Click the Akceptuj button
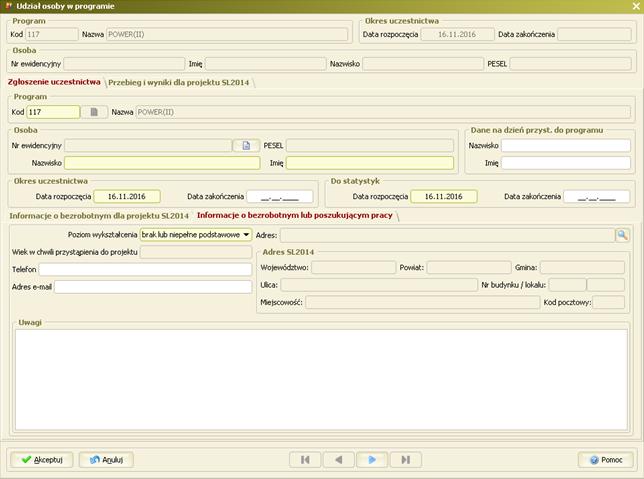The height and width of the screenshot is (479, 644). [x=42, y=460]
